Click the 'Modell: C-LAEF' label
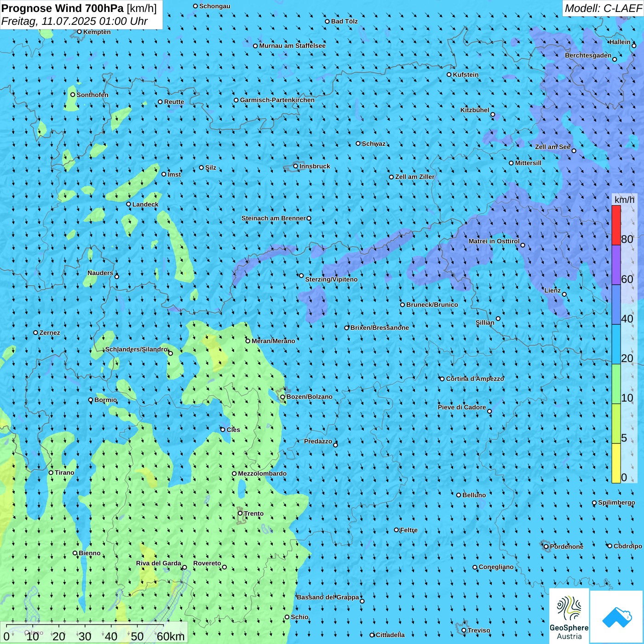The image size is (644, 644). [x=603, y=8]
